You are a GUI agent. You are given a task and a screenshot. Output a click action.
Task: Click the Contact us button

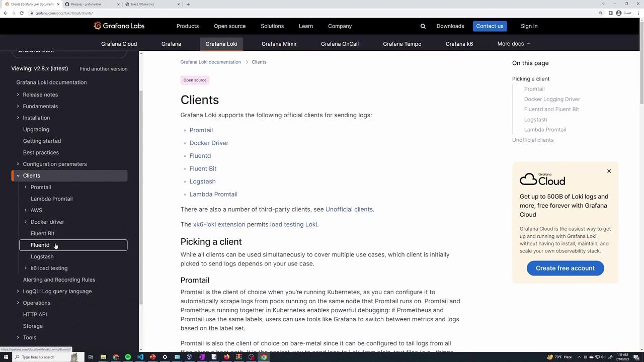490,26
